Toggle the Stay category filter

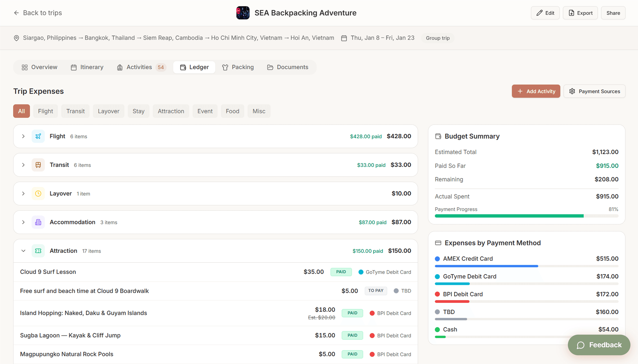tap(138, 111)
